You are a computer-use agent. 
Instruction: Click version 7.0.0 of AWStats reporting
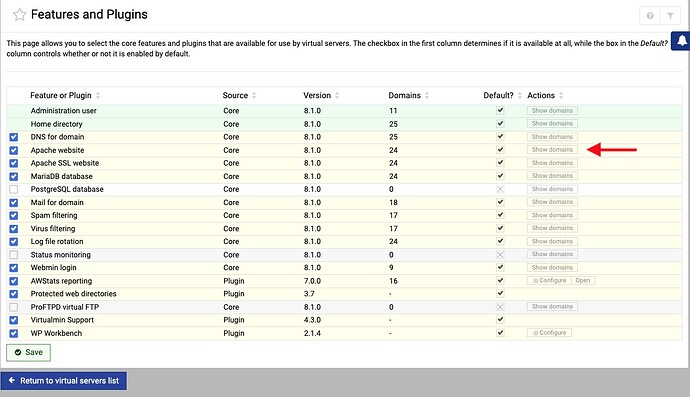pyautogui.click(x=312, y=281)
